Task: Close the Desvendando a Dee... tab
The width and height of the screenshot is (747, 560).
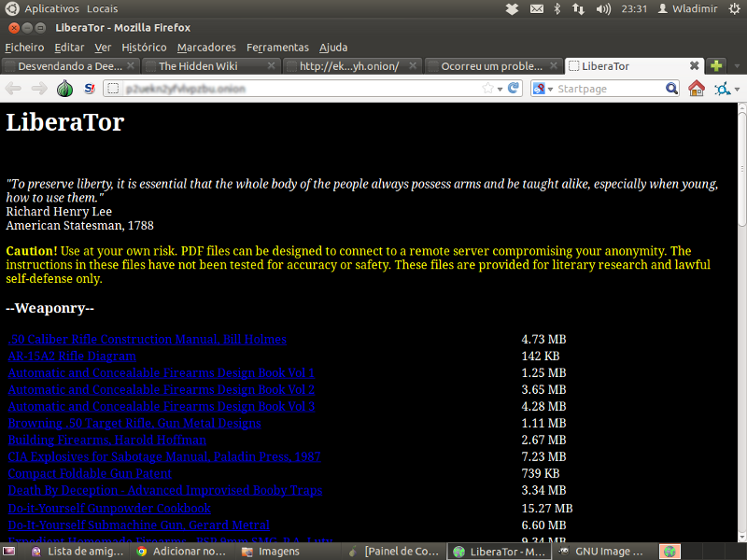Action: pos(130,65)
